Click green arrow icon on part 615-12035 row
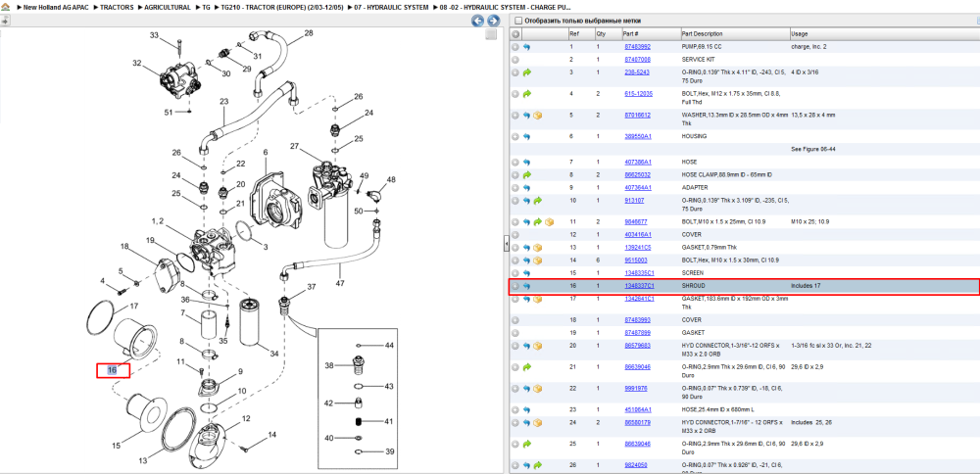The width and height of the screenshot is (980, 474). (526, 94)
